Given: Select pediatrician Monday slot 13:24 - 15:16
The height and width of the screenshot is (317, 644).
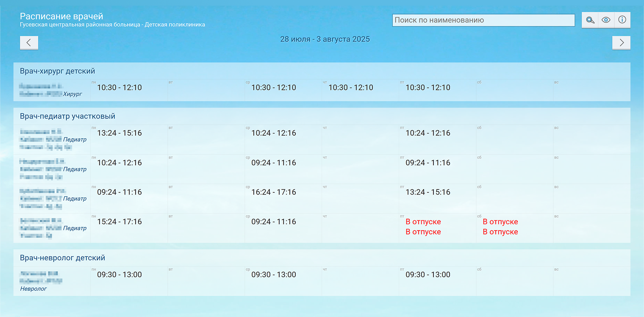Looking at the screenshot, I should point(119,133).
